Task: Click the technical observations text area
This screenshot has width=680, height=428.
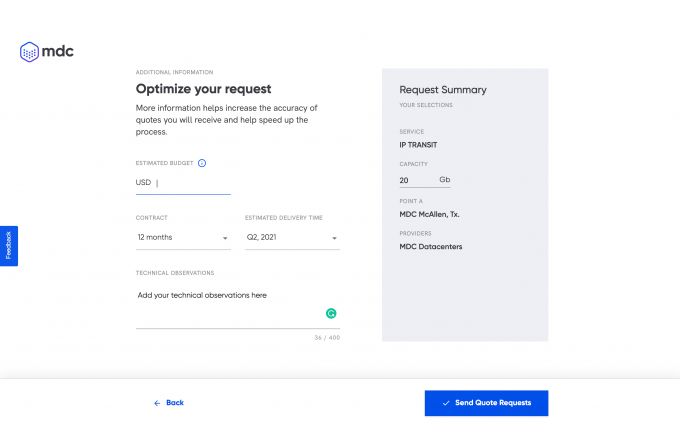Action: click(x=238, y=306)
